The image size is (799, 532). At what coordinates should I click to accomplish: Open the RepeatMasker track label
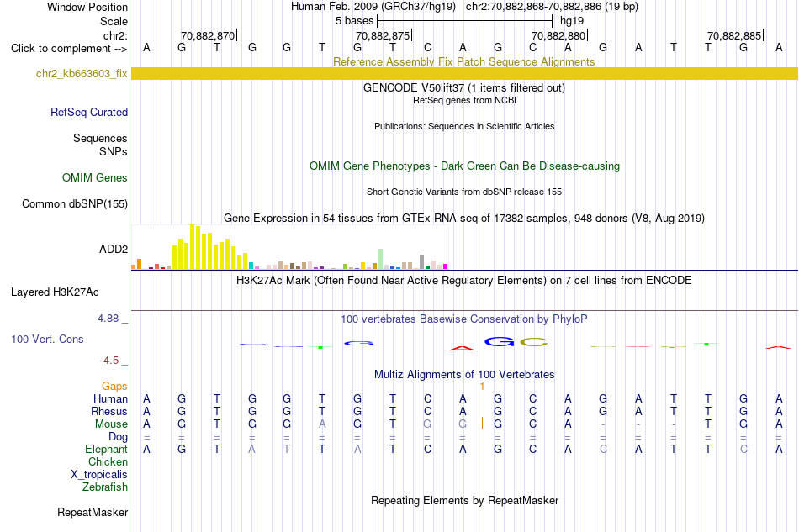93,512
